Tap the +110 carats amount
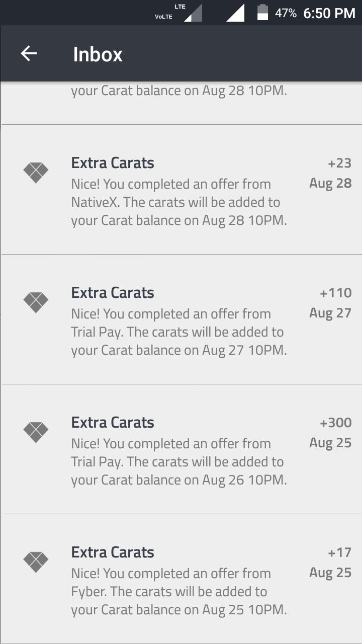 tap(335, 293)
